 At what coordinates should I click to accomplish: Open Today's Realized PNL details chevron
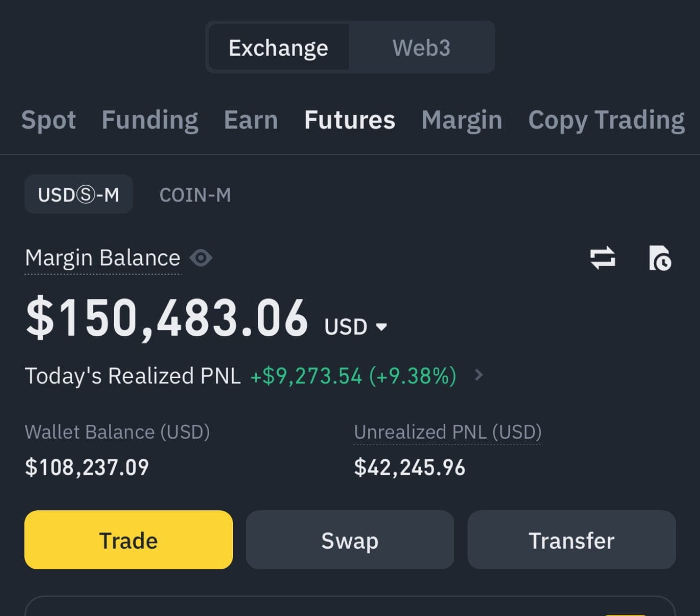479,375
